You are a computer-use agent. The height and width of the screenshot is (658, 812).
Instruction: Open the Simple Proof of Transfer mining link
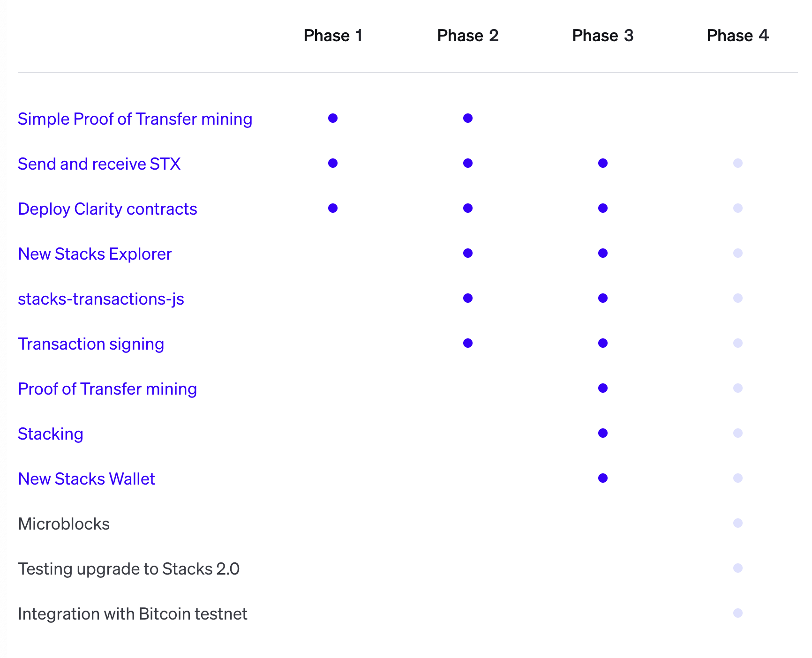pyautogui.click(x=135, y=119)
